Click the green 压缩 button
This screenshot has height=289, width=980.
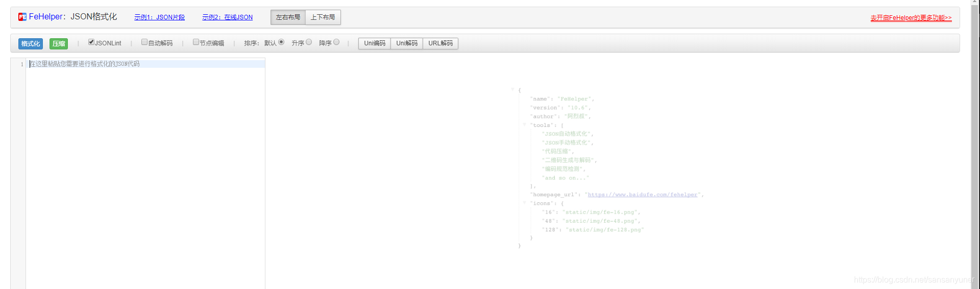(x=59, y=44)
